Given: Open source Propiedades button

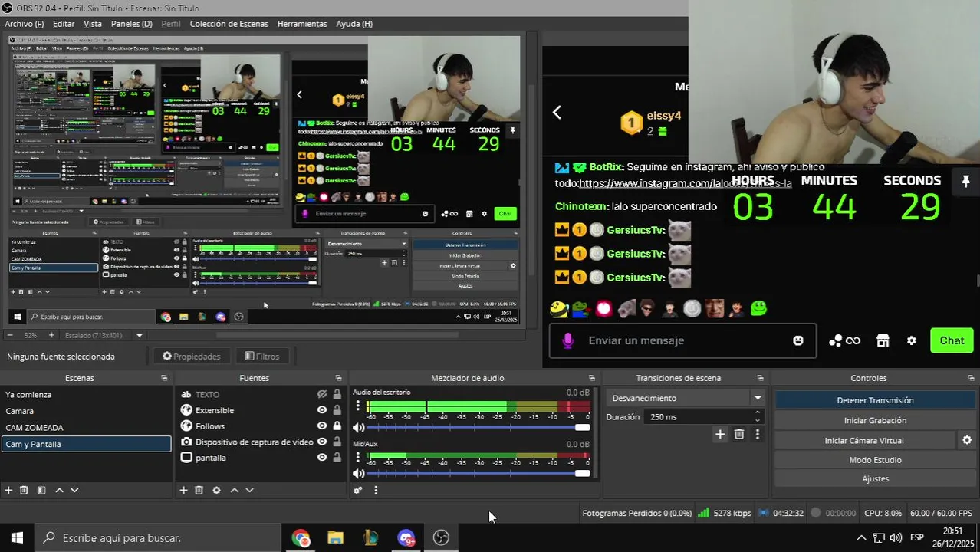Looking at the screenshot, I should pyautogui.click(x=192, y=356).
